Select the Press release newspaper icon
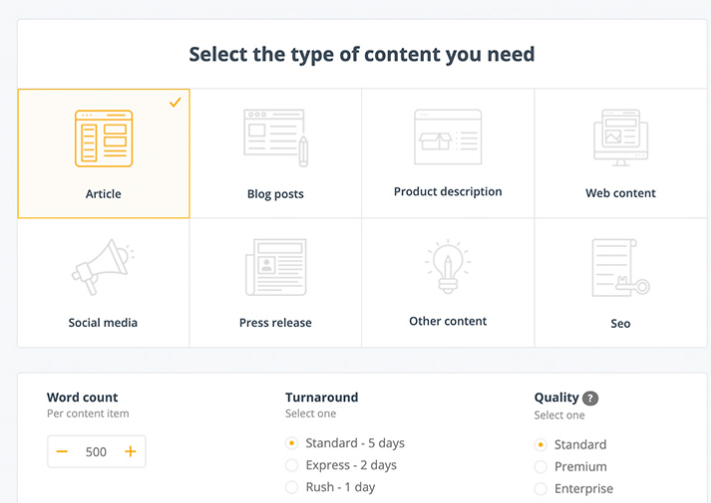Viewport: 711px width, 503px height. [x=275, y=268]
